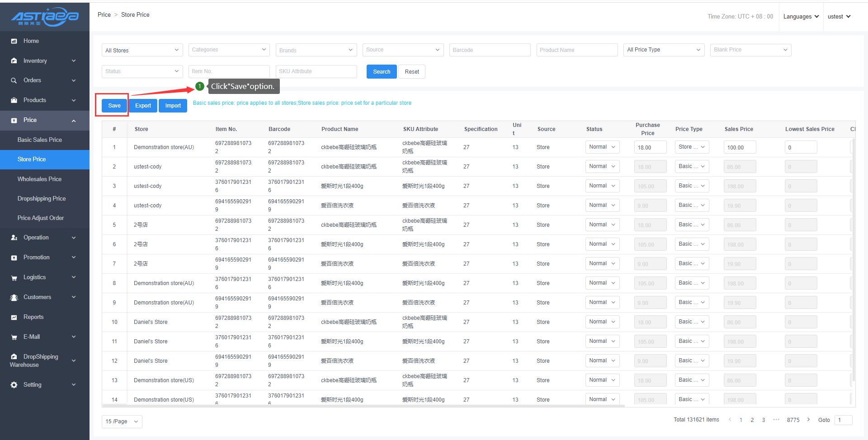Click the Orders magnifier icon

point(14,80)
